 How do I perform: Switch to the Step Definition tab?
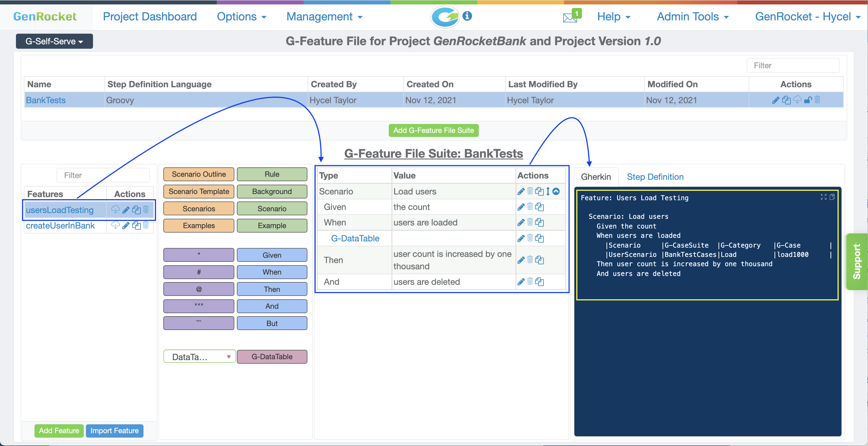(x=655, y=177)
